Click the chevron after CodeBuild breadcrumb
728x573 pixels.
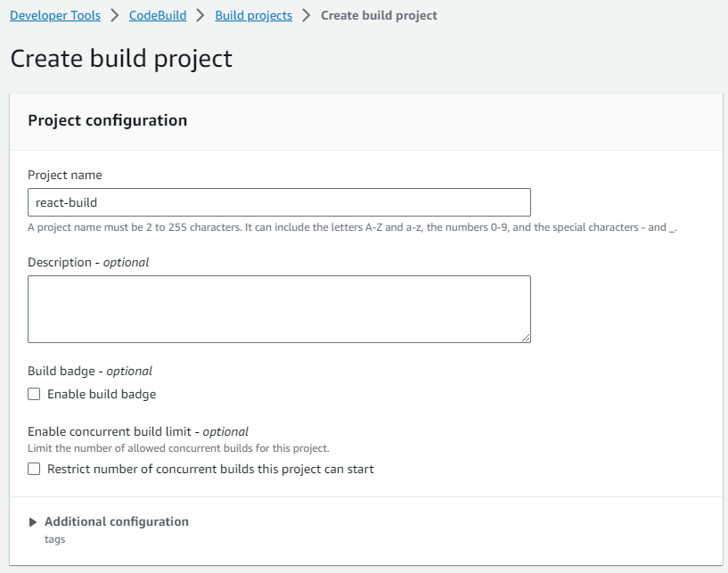(x=202, y=16)
